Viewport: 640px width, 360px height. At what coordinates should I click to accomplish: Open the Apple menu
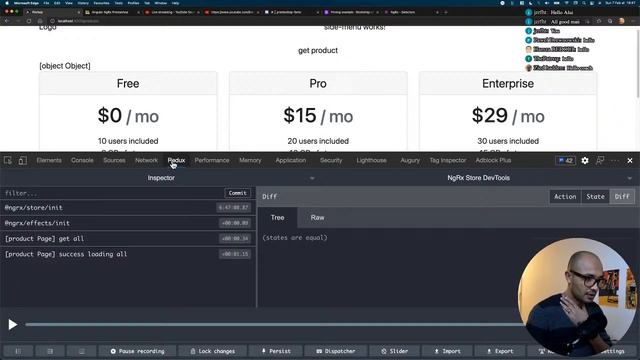tap(7, 3)
